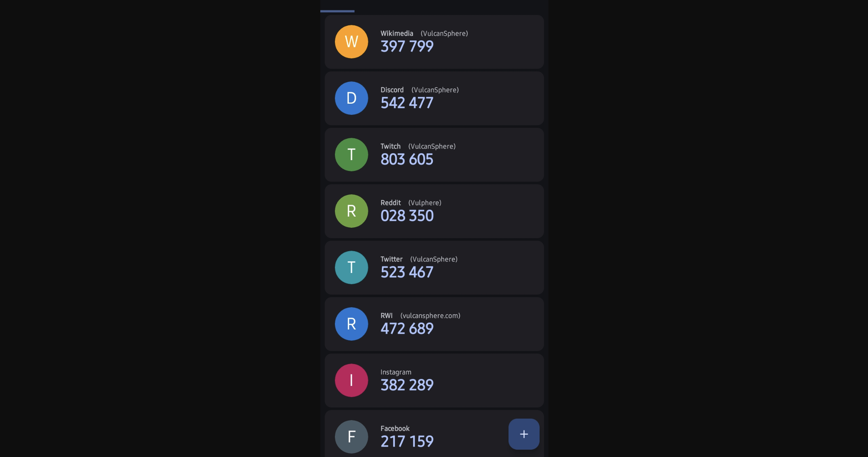Select the pink I avatar for Instagram

click(x=351, y=381)
